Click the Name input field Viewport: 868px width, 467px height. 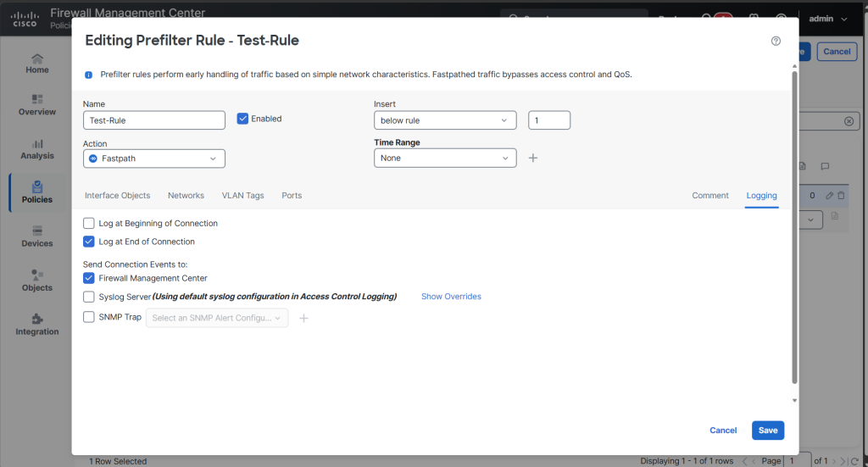(x=154, y=120)
